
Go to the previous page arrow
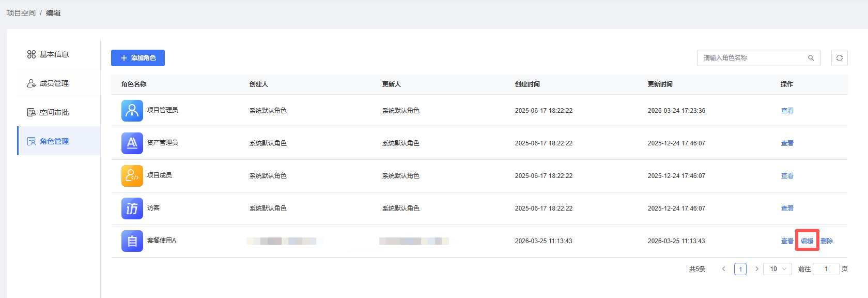(723, 269)
